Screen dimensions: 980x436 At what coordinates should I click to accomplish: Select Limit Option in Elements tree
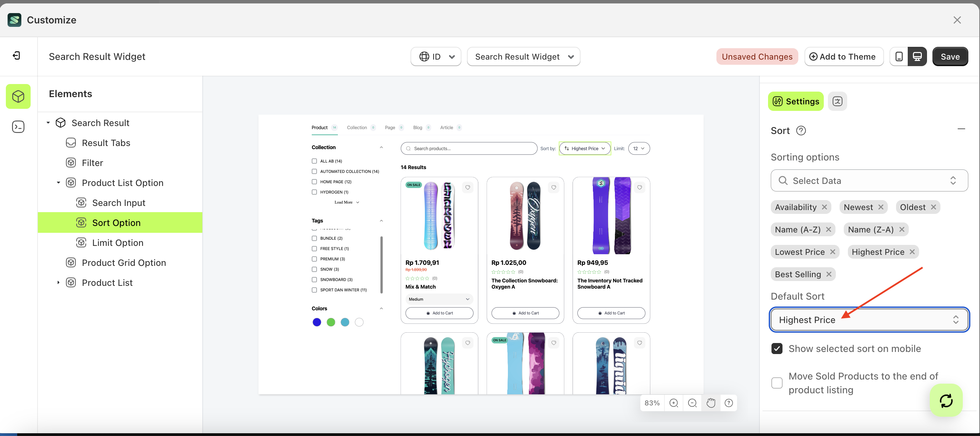(x=118, y=242)
